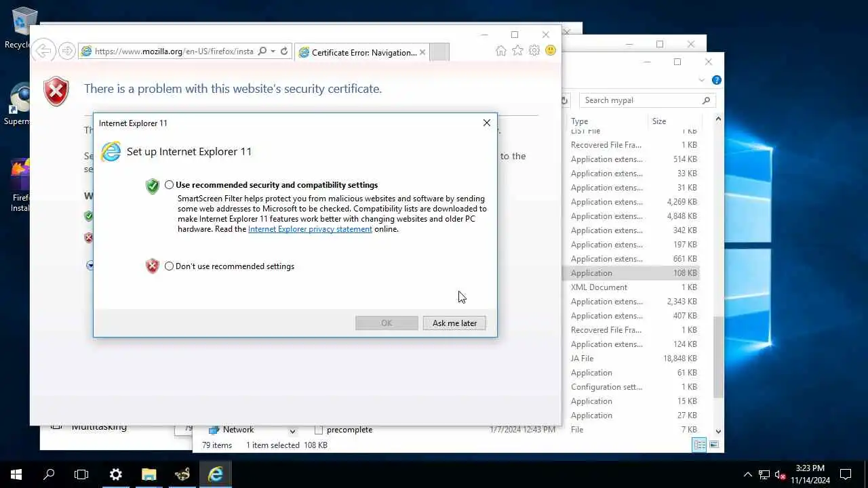Open File Explorer help question mark icon

pyautogui.click(x=716, y=80)
